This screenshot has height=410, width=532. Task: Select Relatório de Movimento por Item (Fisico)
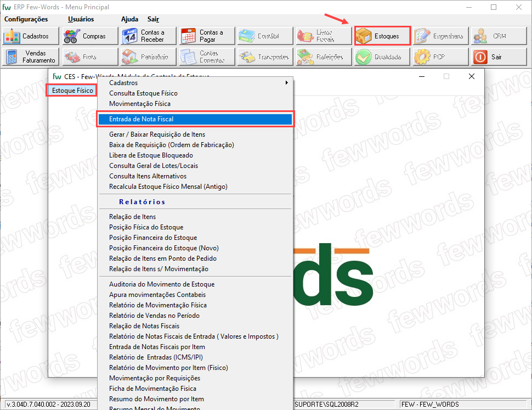(x=195, y=368)
